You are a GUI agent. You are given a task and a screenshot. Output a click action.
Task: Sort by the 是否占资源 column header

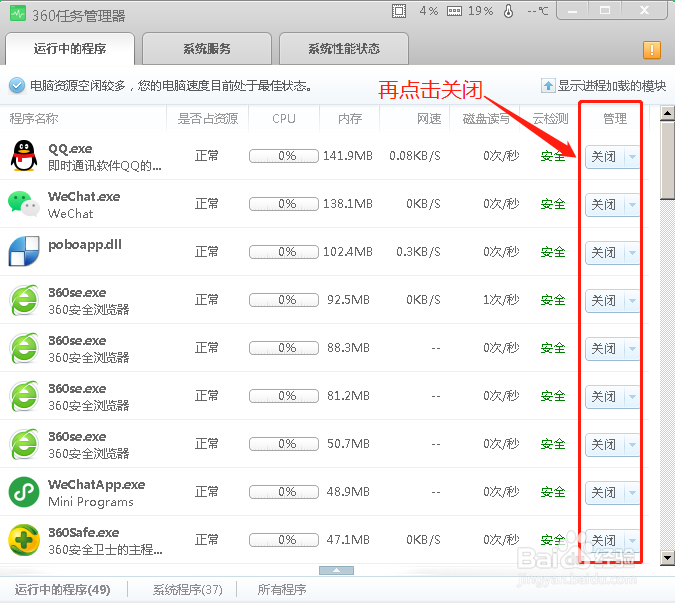207,118
